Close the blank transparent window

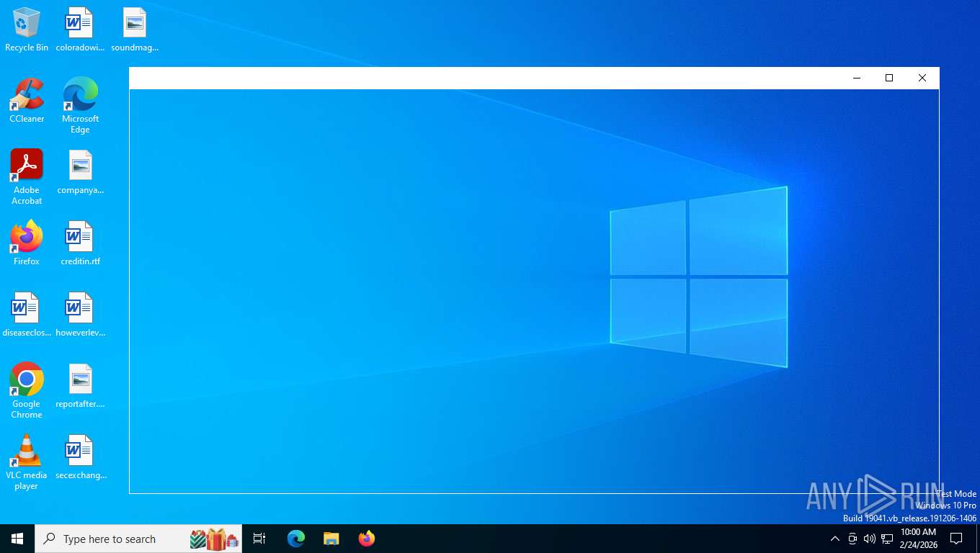click(x=922, y=78)
